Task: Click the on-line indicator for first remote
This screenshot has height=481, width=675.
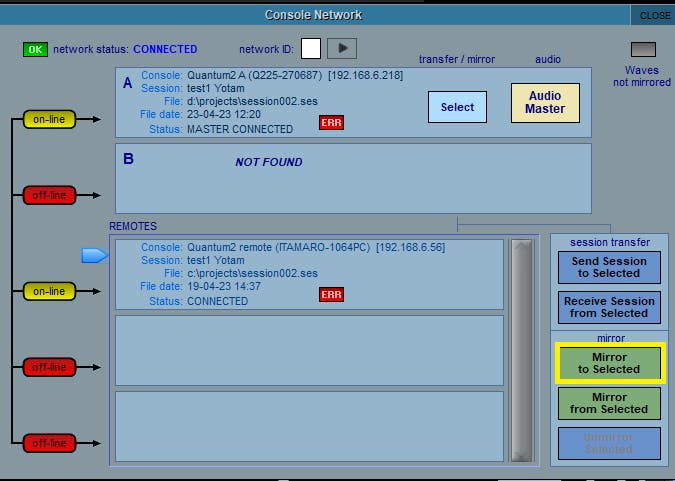Action: point(49,291)
